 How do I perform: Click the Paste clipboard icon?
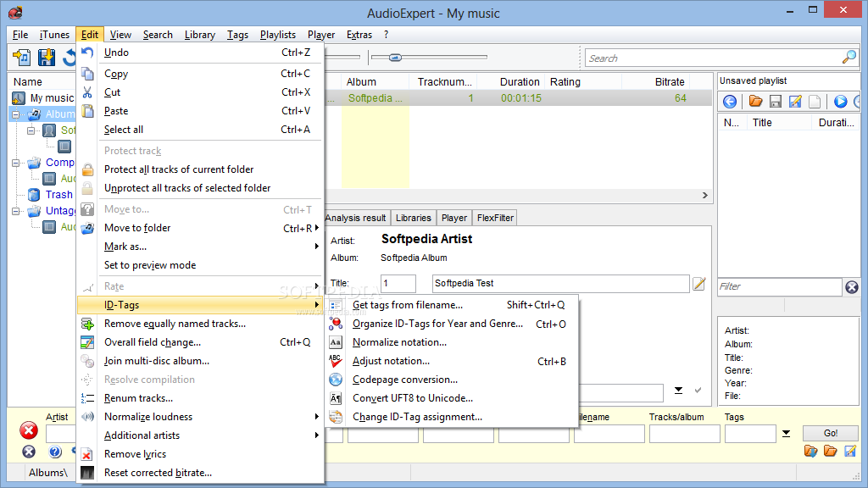point(87,111)
